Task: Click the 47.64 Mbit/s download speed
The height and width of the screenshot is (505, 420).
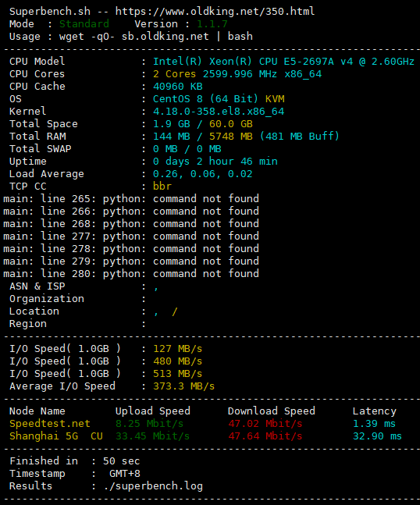Action: click(265, 436)
